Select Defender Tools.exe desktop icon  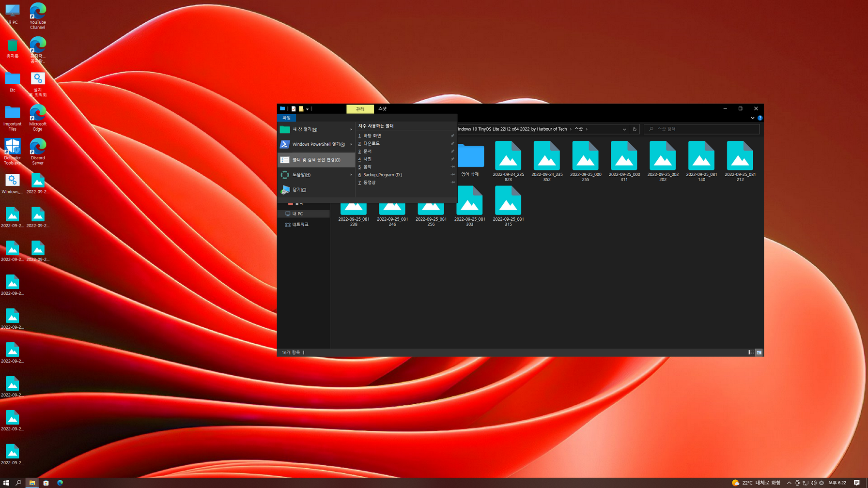(13, 152)
